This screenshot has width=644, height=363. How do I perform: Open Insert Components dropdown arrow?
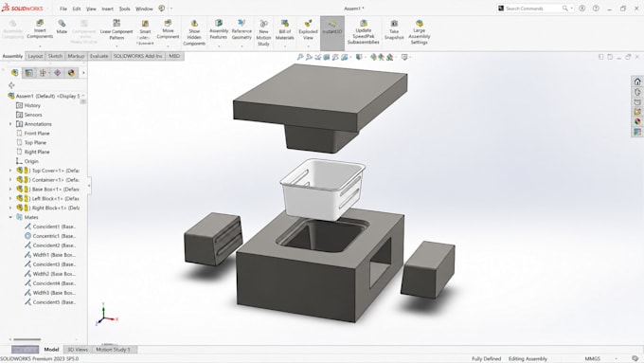pos(40,46)
